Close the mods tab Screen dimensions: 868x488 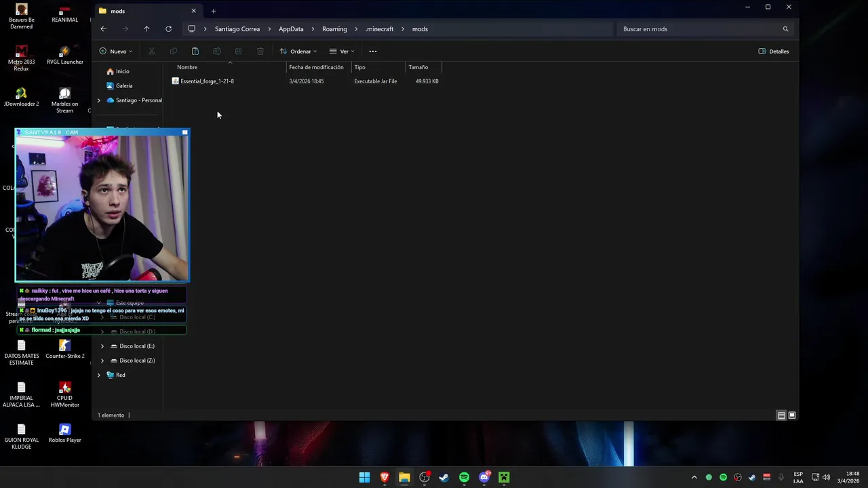click(x=193, y=11)
